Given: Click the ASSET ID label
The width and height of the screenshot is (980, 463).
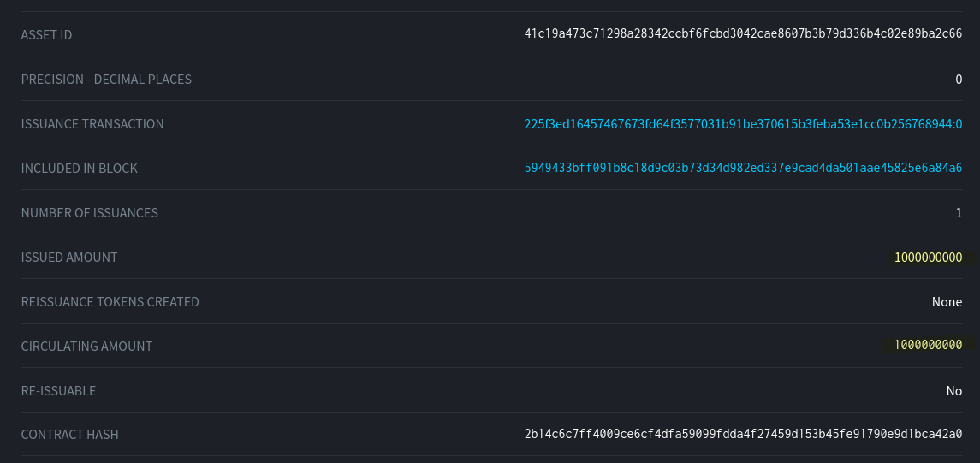Looking at the screenshot, I should (46, 35).
